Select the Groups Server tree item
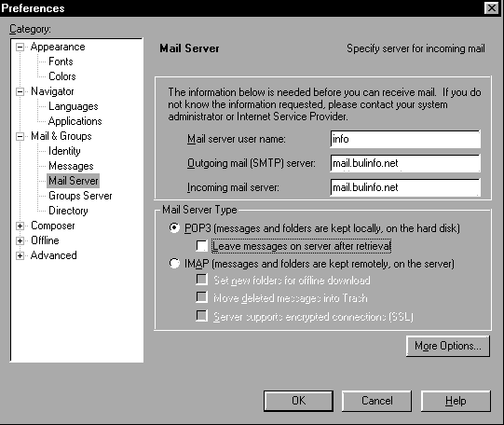This screenshot has height=425, width=504. pyautogui.click(x=80, y=196)
